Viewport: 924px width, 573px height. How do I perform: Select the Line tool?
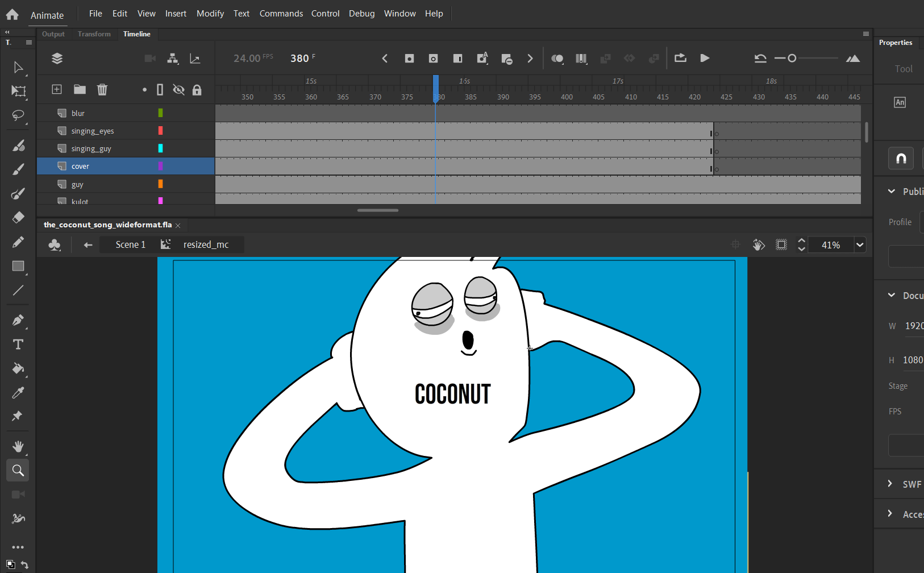(18, 290)
